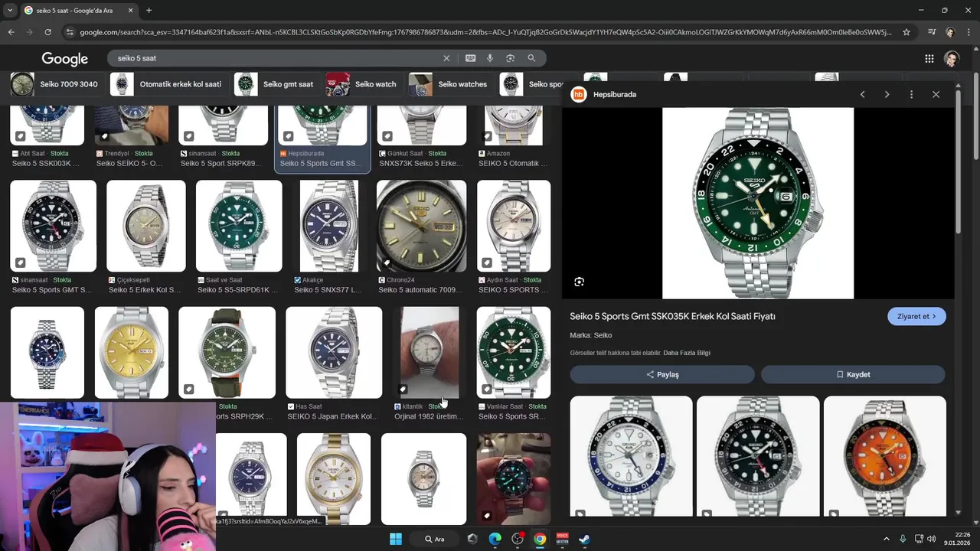Select the 'Seiko watch' chip

[x=363, y=84]
